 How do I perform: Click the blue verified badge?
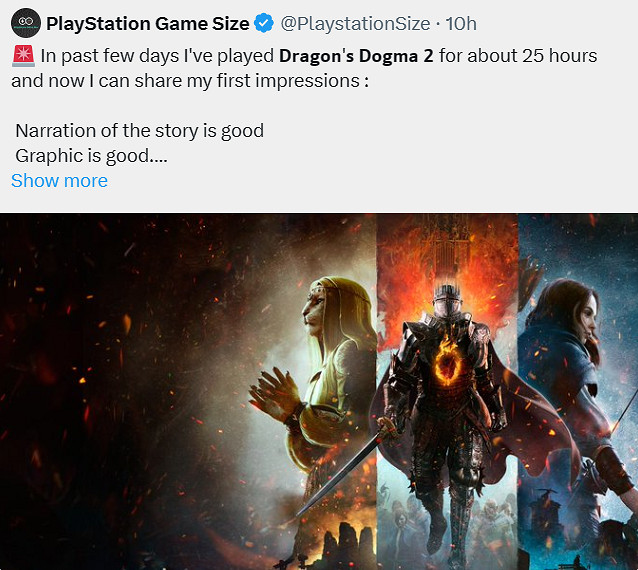[x=265, y=23]
